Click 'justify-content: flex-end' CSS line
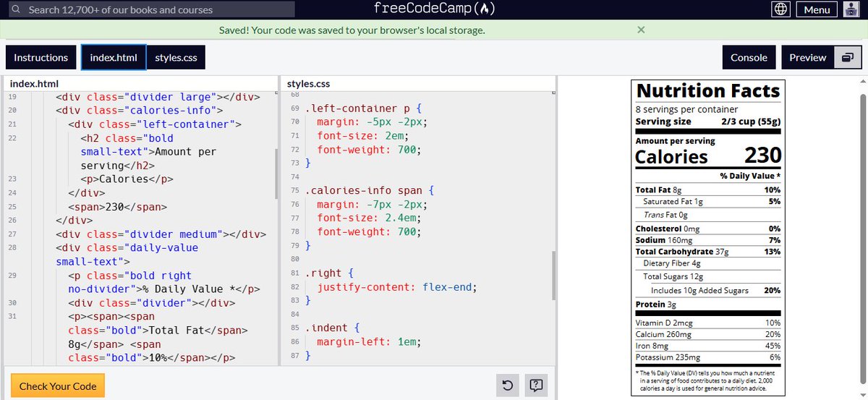The height and width of the screenshot is (400, 868). pyautogui.click(x=397, y=287)
